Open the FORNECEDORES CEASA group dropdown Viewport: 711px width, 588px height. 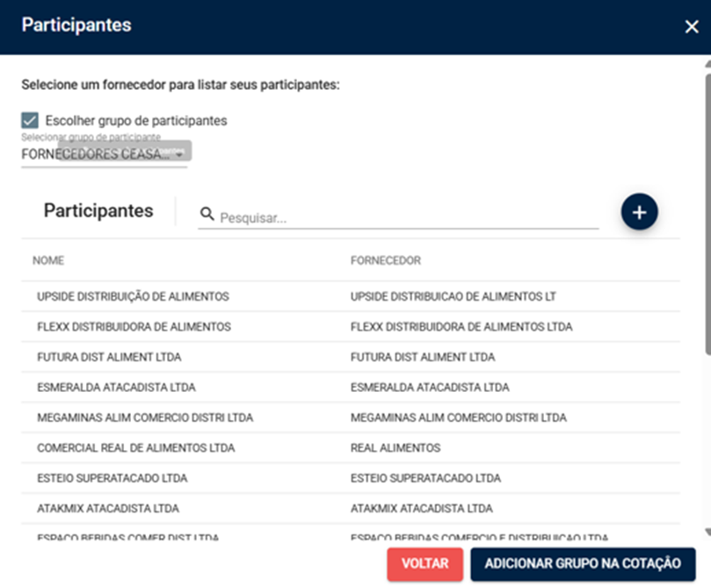(104, 154)
